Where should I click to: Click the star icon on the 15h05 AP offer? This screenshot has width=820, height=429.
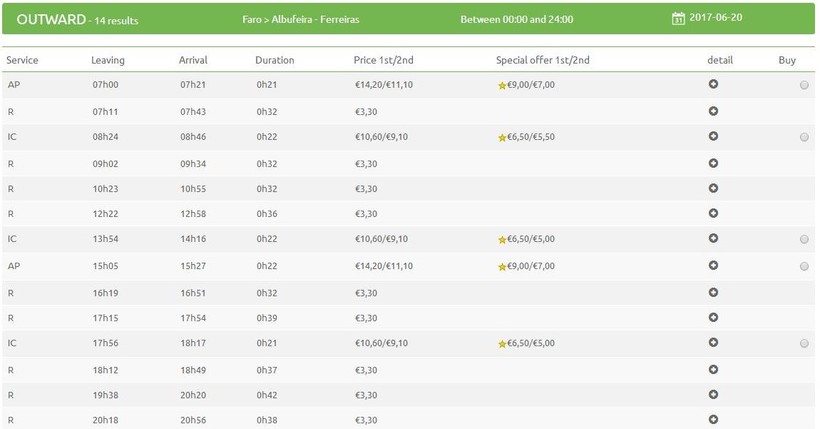pos(502,267)
